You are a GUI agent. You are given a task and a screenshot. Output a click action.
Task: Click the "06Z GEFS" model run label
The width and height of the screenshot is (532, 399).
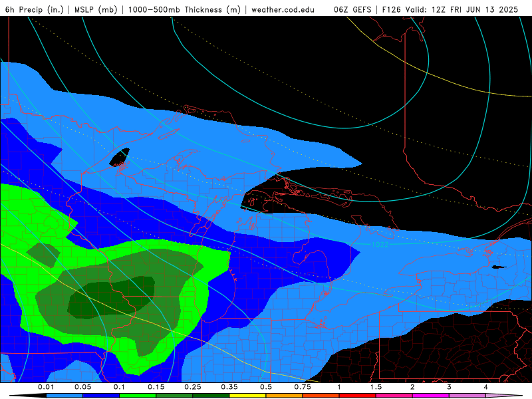[352, 9]
